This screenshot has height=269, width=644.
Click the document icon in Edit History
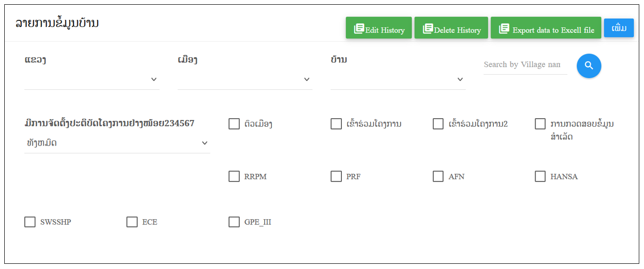[x=359, y=29]
